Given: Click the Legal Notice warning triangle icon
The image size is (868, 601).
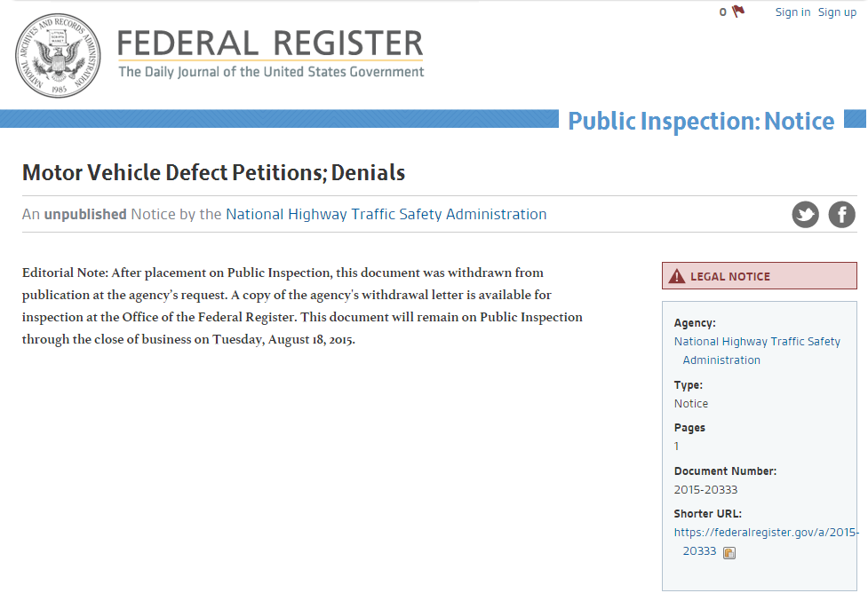Looking at the screenshot, I should point(677,276).
